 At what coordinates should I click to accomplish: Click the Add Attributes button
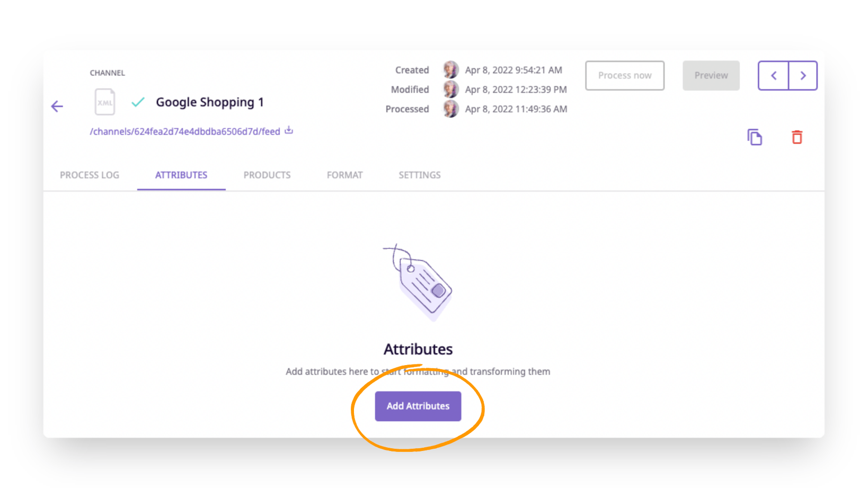coord(418,406)
